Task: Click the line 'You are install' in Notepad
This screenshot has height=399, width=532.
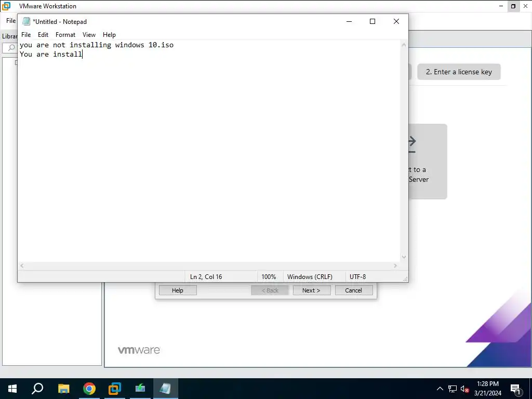Action: [51, 54]
